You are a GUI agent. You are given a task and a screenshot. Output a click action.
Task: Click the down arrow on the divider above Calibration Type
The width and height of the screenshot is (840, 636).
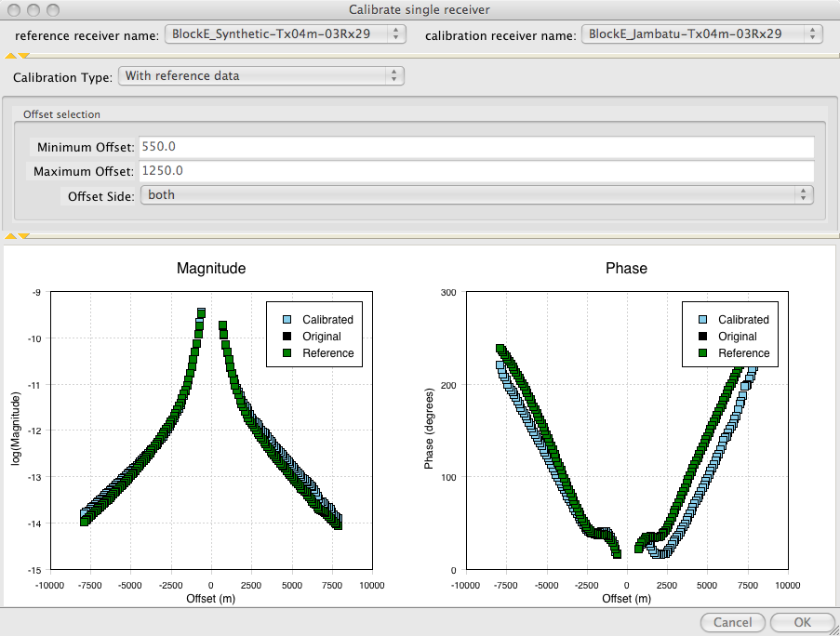(x=23, y=56)
